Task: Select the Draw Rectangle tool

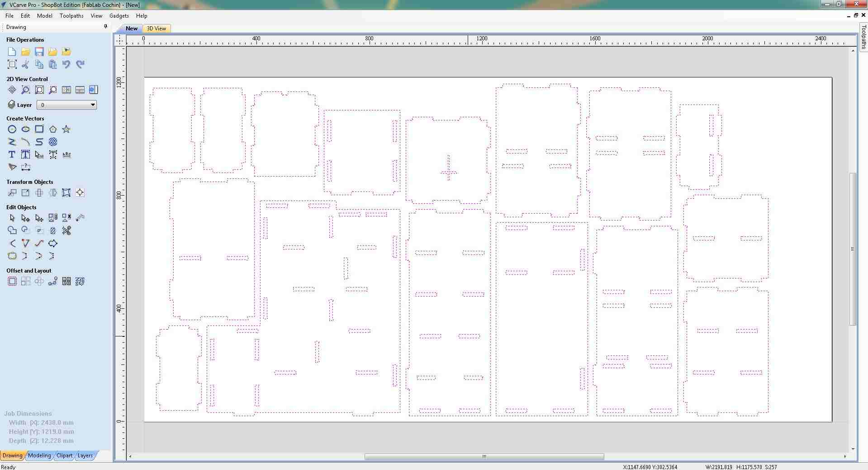Action: 39,129
